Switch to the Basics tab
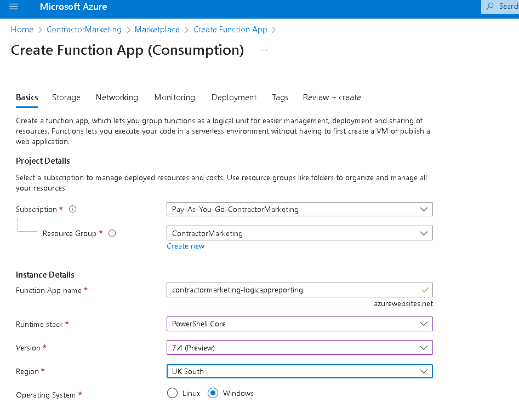The height and width of the screenshot is (420, 519). [27, 97]
